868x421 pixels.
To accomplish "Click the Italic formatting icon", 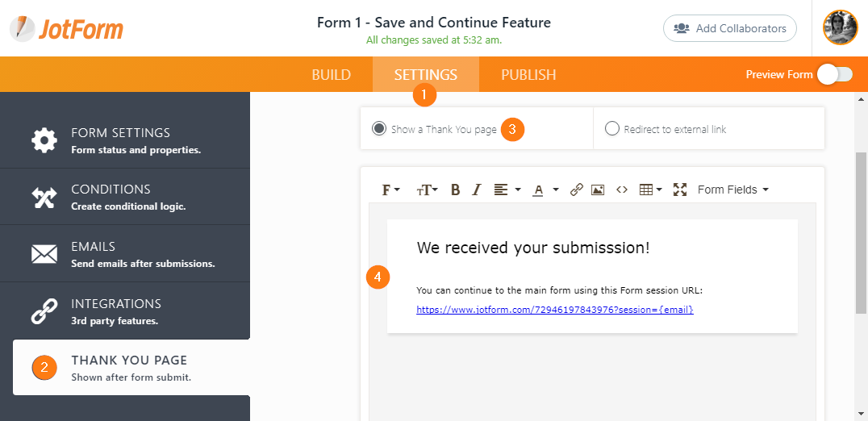I will click(476, 190).
